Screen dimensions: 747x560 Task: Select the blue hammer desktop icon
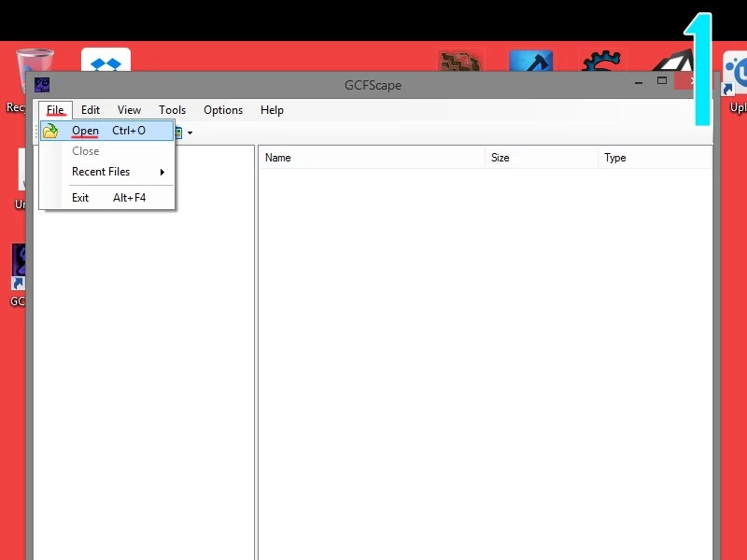tap(530, 62)
